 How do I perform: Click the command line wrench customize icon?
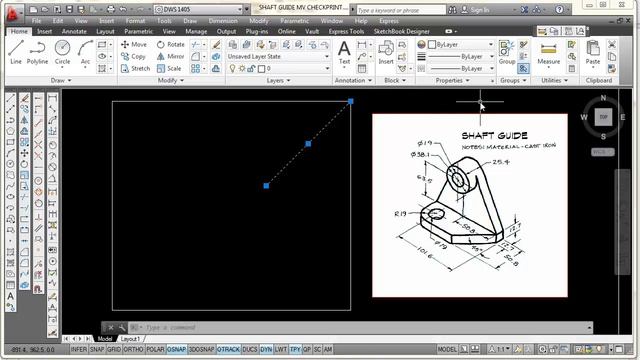(x=122, y=327)
